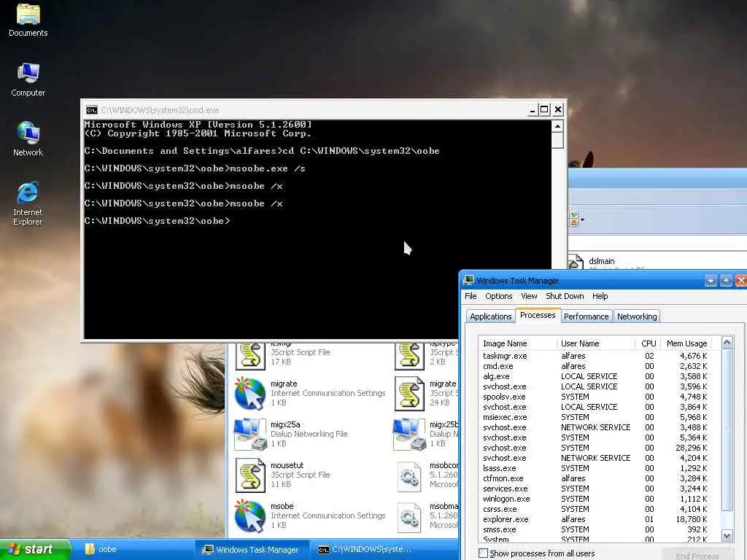Switch to Applications tab
747x560 pixels.
tap(491, 316)
